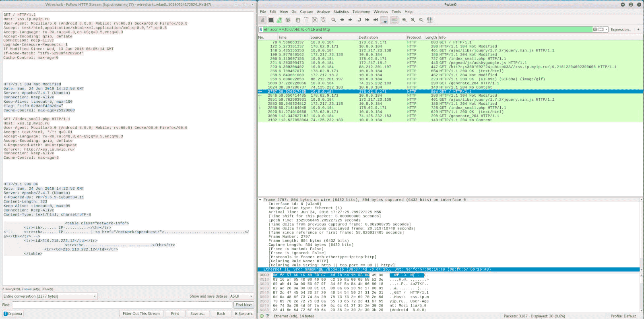
Task: Select packet 3102 204 No Content row
Action: point(450,120)
